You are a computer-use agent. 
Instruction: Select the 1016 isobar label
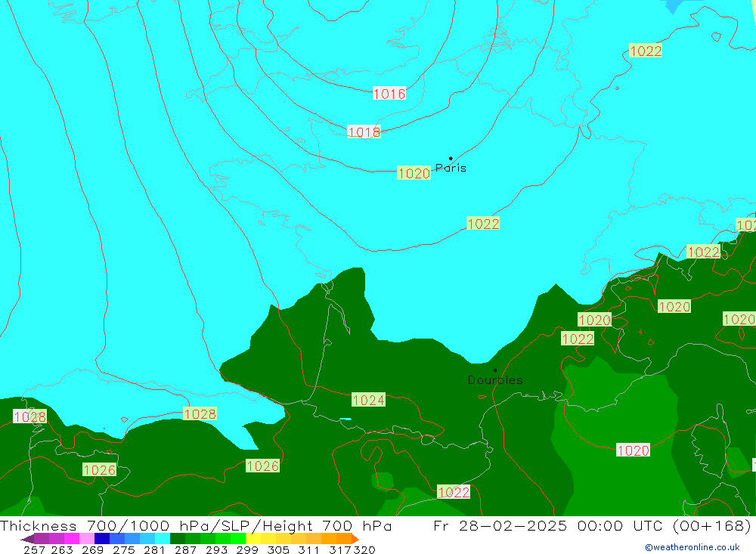(x=389, y=94)
